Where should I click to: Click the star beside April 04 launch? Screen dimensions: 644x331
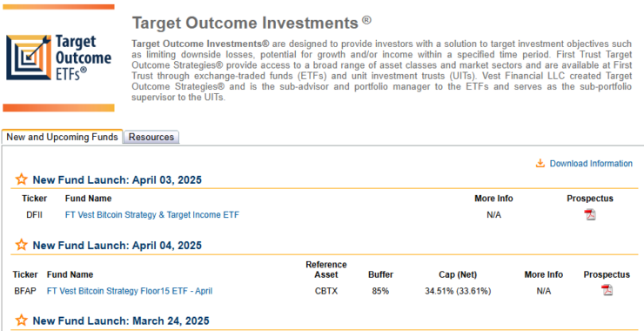22,245
